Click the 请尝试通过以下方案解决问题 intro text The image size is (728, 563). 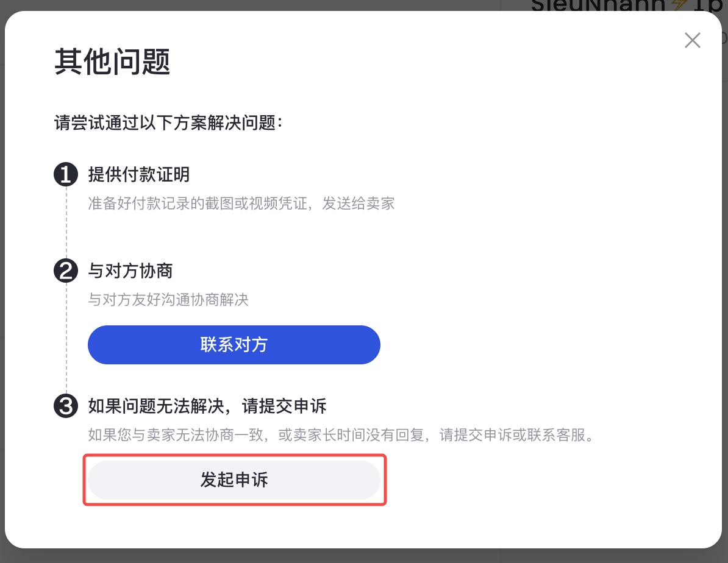tap(168, 124)
